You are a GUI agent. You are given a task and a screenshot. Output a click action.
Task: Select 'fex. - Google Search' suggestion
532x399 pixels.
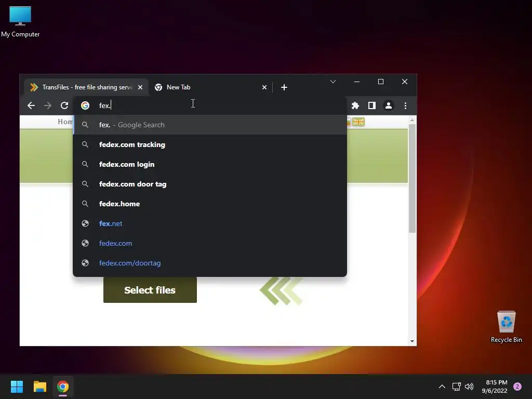pyautogui.click(x=210, y=125)
